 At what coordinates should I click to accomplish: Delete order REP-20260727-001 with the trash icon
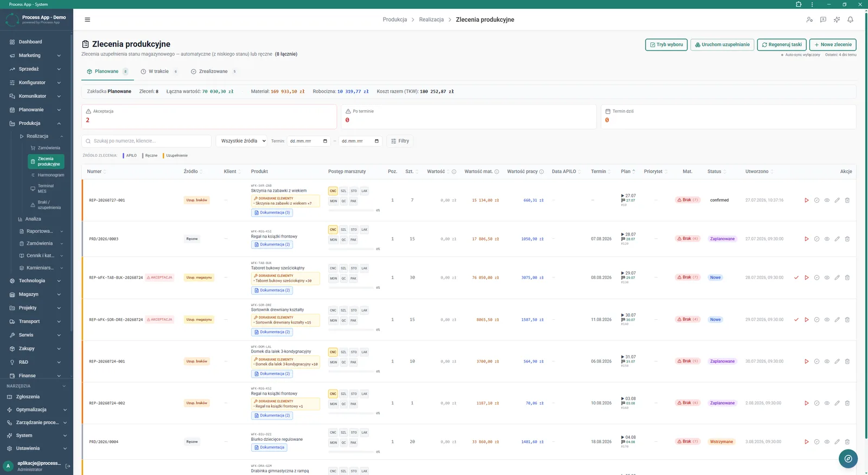click(847, 200)
